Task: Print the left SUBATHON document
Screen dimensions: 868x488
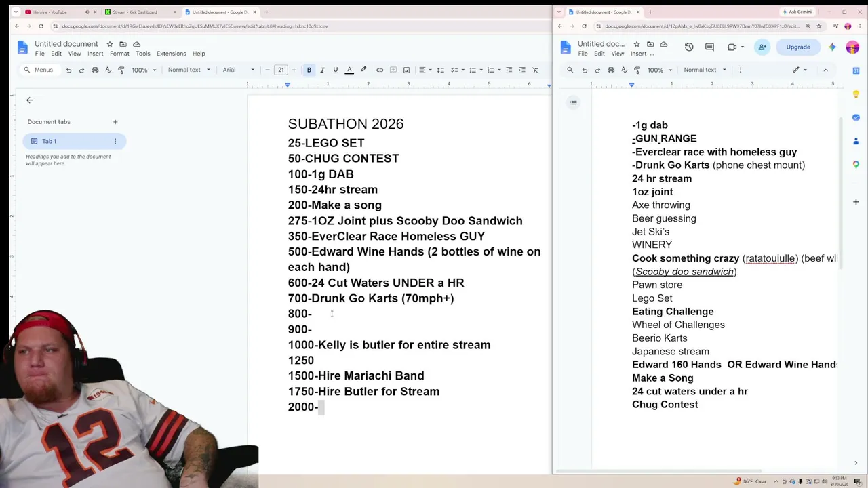Action: tap(95, 70)
